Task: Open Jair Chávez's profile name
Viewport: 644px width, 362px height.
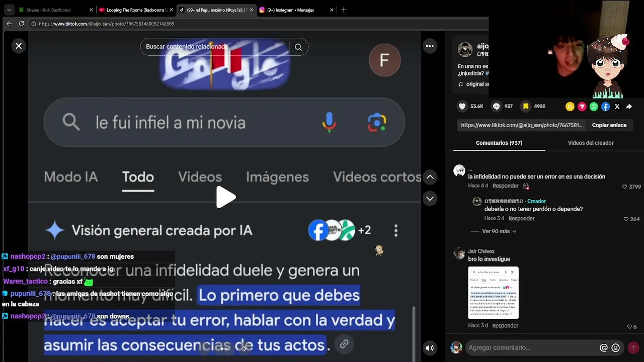Action: [x=481, y=251]
